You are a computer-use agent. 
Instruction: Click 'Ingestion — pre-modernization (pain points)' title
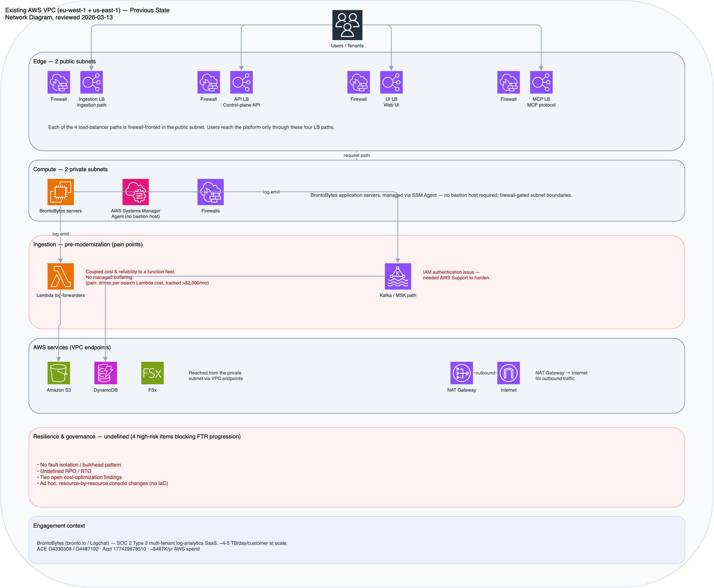pos(88,245)
